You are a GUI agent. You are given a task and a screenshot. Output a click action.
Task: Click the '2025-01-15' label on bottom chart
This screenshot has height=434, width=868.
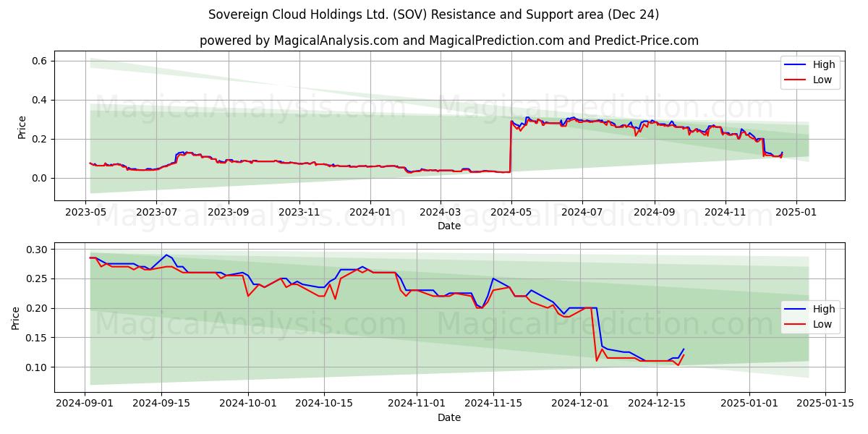(x=825, y=404)
